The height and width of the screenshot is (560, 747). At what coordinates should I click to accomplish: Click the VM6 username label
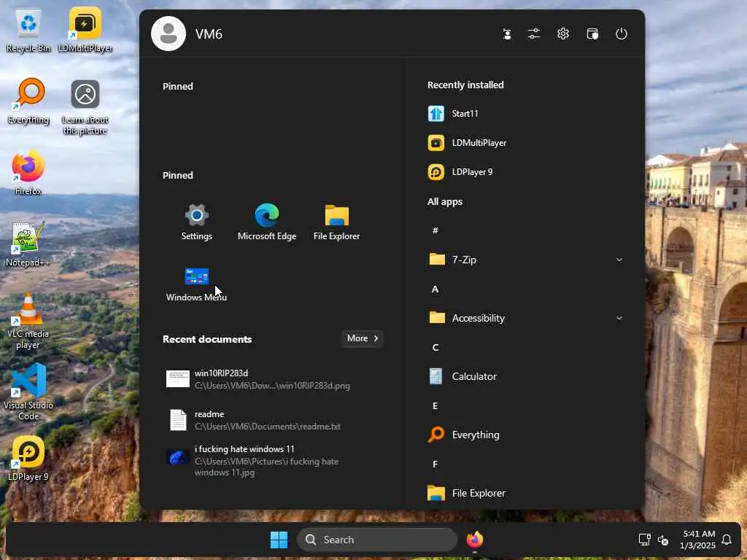(x=209, y=34)
